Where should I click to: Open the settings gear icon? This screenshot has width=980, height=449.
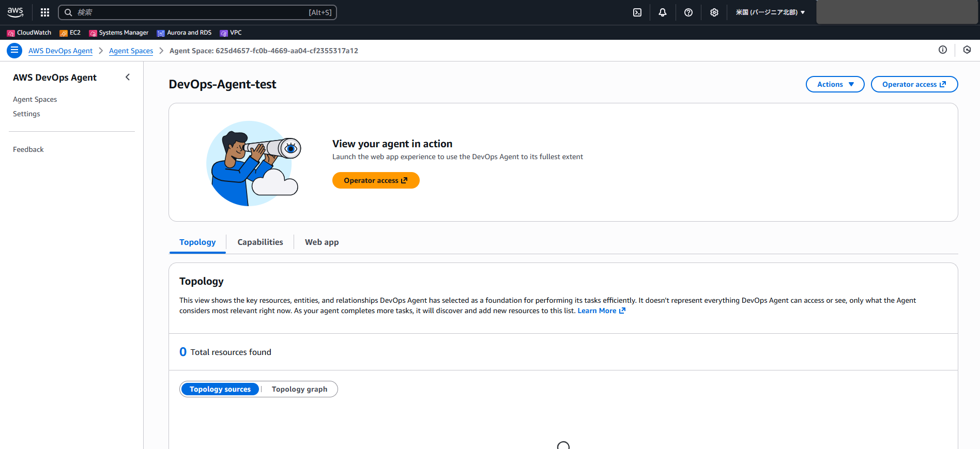(714, 12)
